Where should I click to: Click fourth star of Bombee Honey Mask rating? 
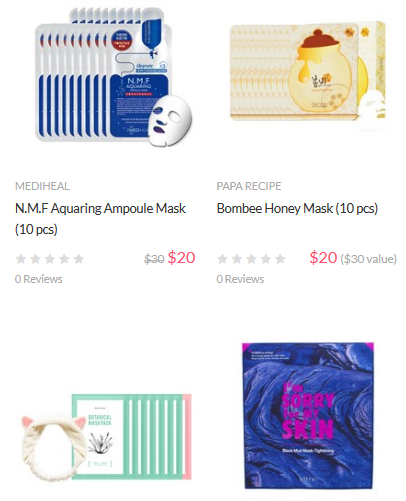point(266,259)
